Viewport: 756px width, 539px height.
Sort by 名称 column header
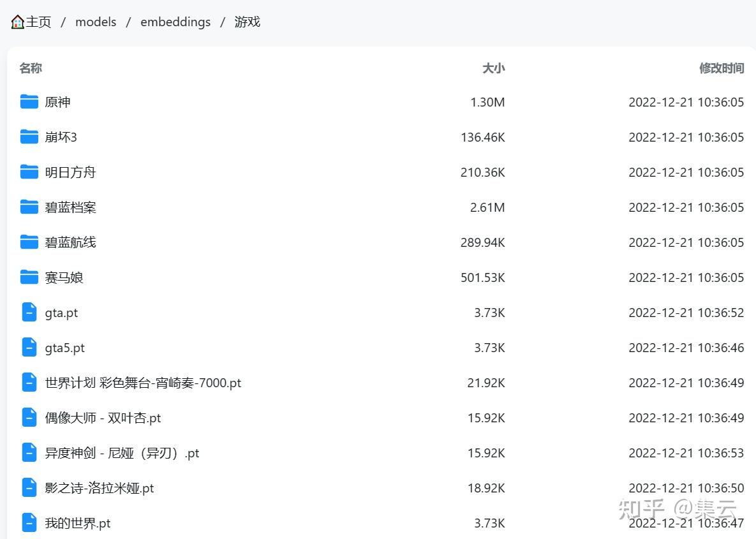pos(31,68)
